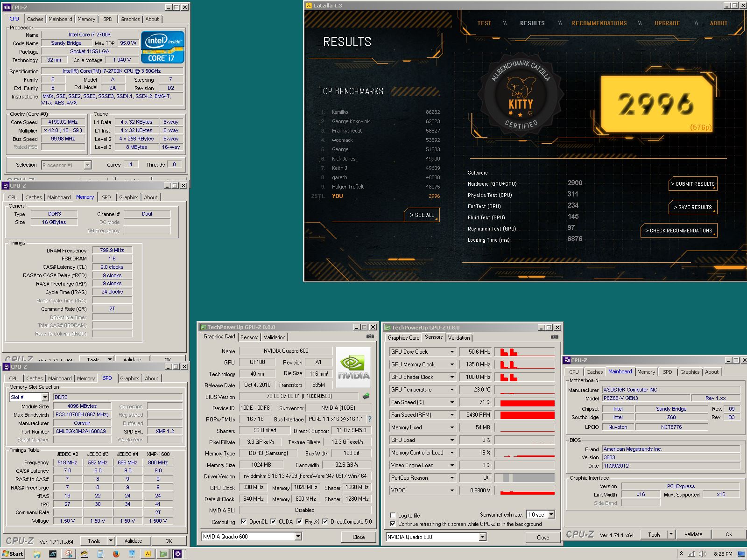The width and height of the screenshot is (747, 560).
Task: Click the NVIDIA logo in GPU-Z
Action: click(x=353, y=367)
